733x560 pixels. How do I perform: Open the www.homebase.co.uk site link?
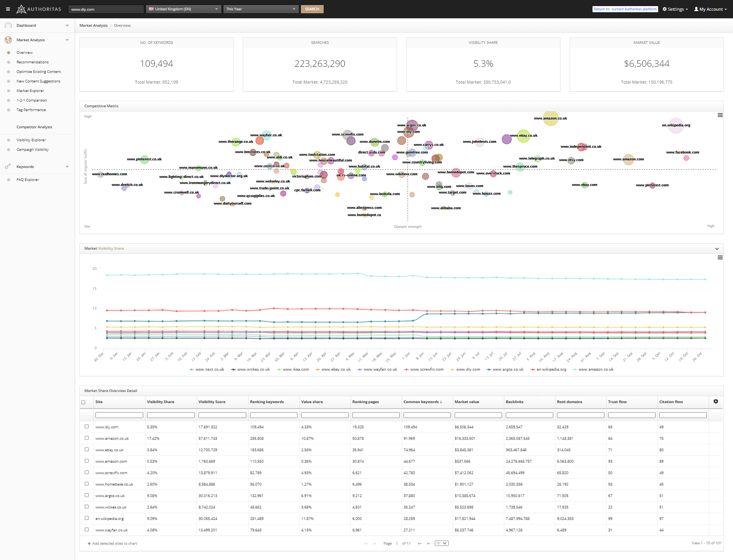coord(114,484)
